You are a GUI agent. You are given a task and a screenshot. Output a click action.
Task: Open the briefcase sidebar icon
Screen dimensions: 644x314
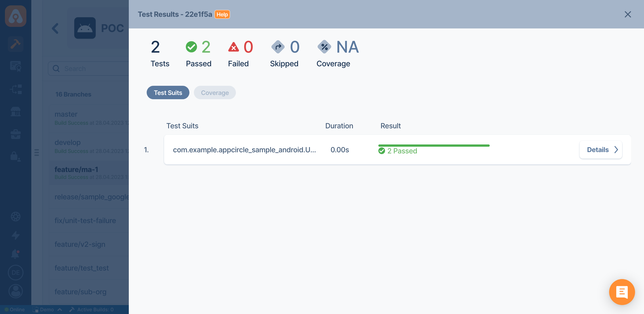(x=15, y=134)
